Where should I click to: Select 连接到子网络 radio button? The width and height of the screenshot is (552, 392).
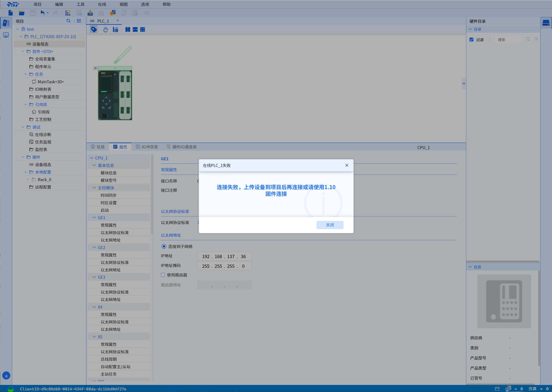[164, 246]
